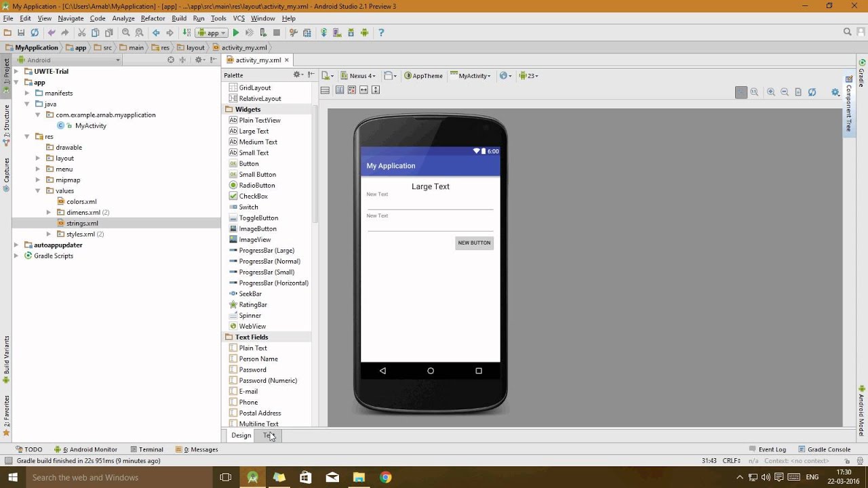Click the Undo arrow icon
This screenshot has width=868, height=488.
click(x=52, y=33)
